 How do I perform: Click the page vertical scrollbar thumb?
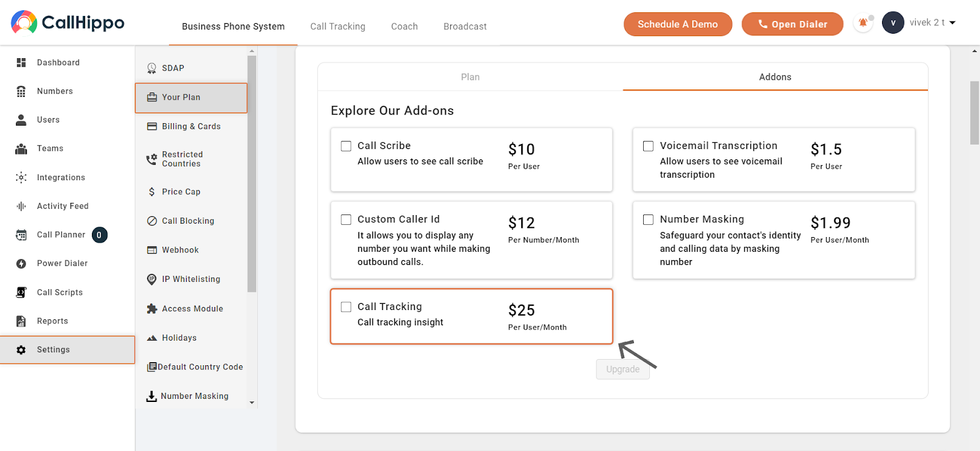[x=974, y=113]
